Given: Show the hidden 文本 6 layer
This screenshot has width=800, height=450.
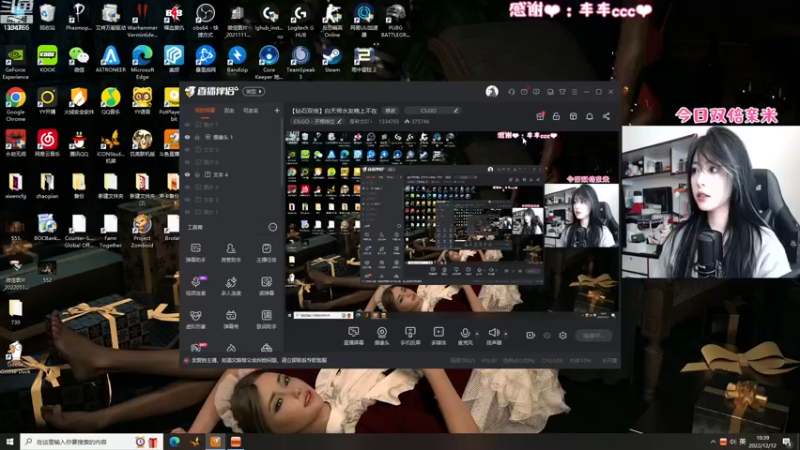Looking at the screenshot, I should 187,149.
